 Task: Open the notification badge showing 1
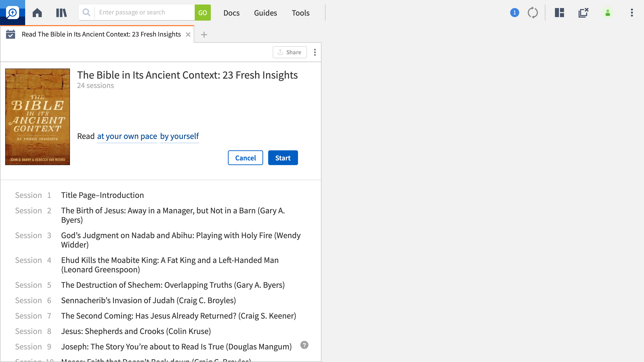click(x=515, y=13)
